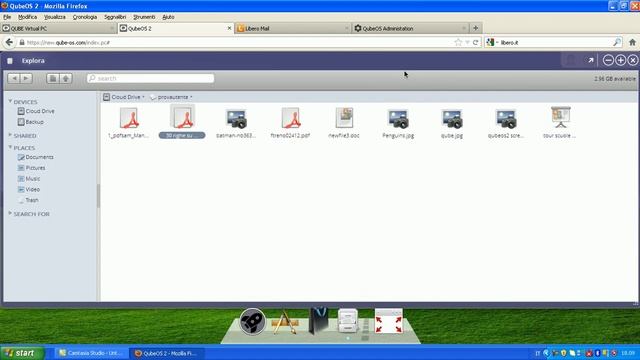Click the libero.it search box

(x=554, y=42)
